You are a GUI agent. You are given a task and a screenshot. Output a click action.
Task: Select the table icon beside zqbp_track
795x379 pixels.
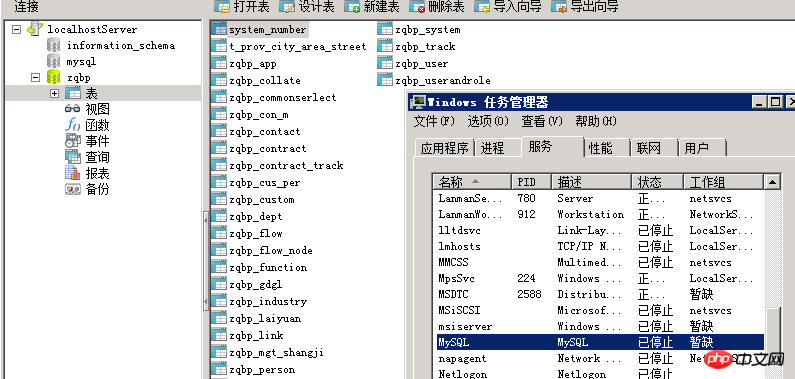point(385,47)
